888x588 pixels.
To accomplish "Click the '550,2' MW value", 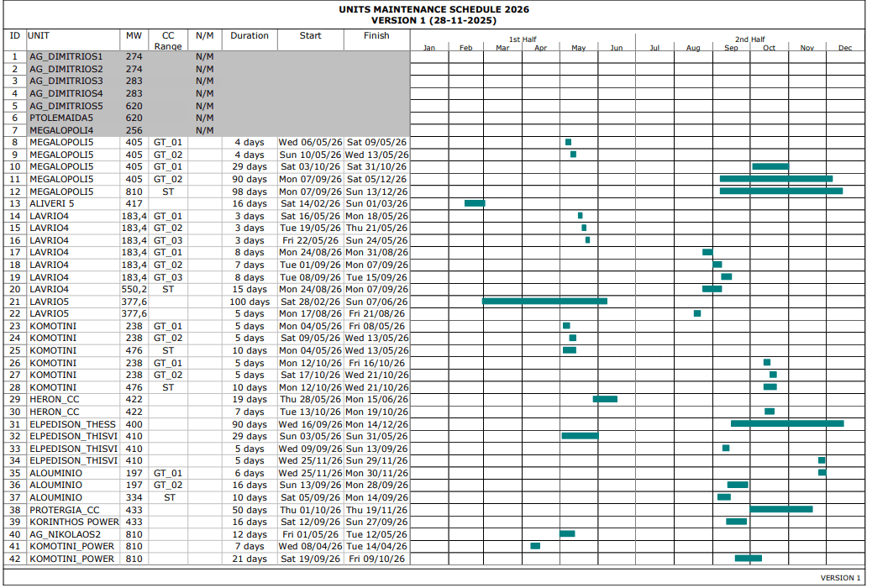I will 134,289.
